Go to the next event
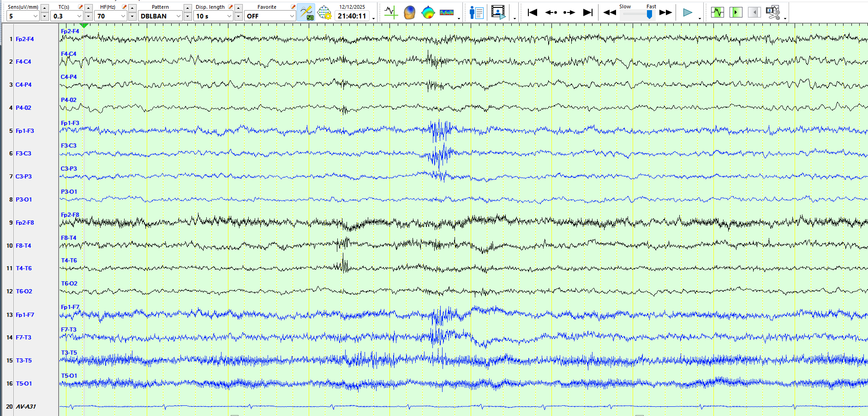This screenshot has height=416, width=868. tap(569, 12)
